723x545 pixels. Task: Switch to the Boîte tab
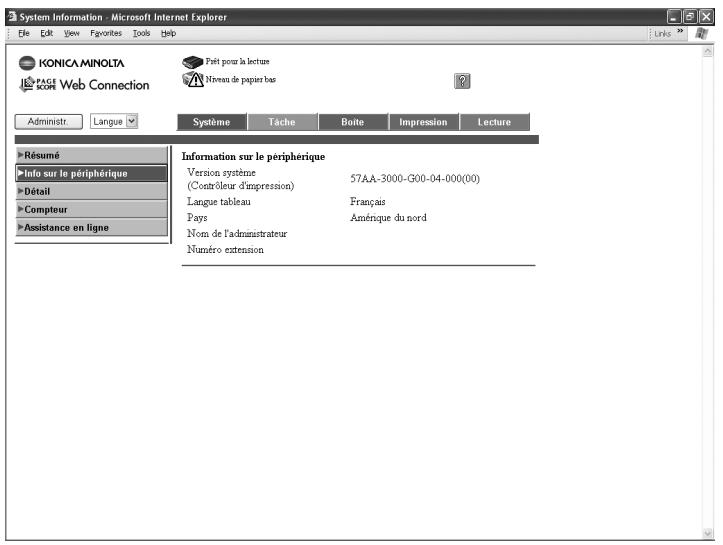(353, 122)
